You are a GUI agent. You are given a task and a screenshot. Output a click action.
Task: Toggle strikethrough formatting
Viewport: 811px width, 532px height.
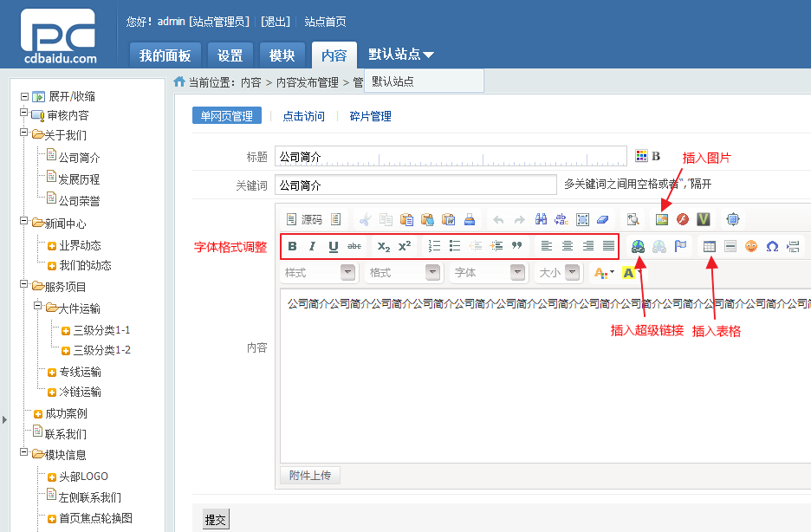tap(354, 246)
